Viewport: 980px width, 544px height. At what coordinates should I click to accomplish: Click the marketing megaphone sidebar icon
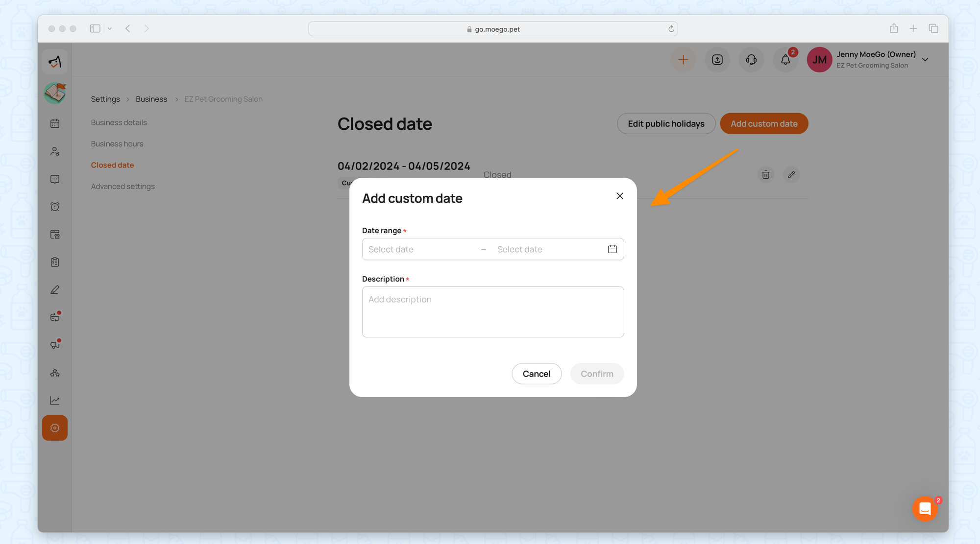tap(55, 345)
